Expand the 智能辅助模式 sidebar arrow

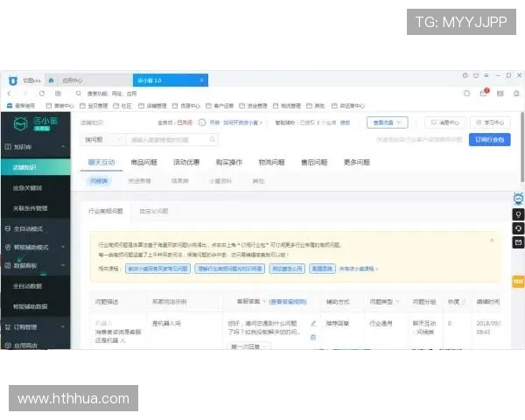63,247
